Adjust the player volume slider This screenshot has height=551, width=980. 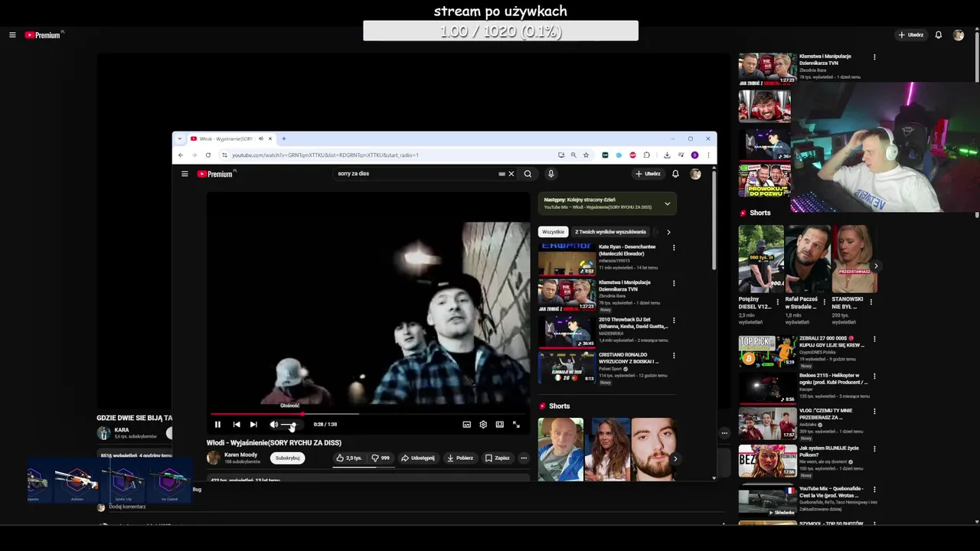pos(289,424)
